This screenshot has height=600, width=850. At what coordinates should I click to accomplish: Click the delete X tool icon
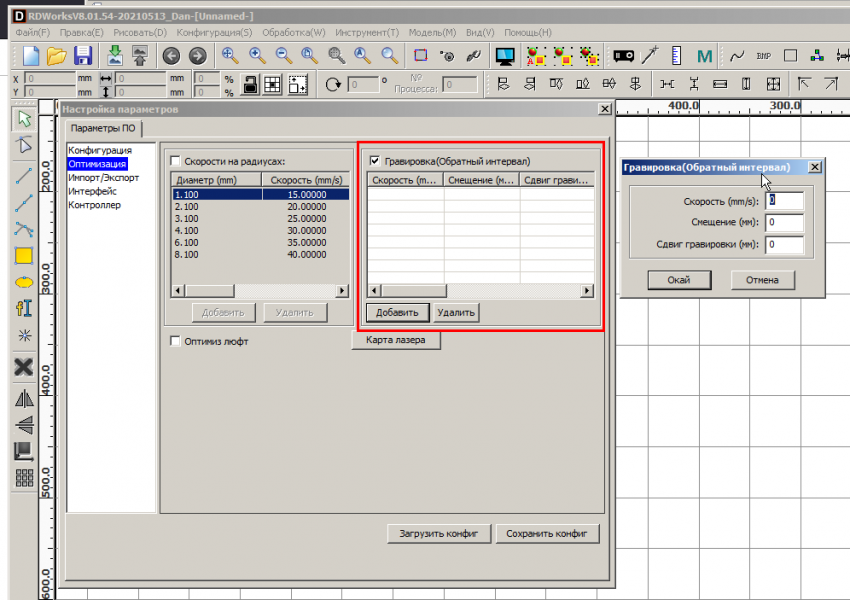click(x=24, y=367)
